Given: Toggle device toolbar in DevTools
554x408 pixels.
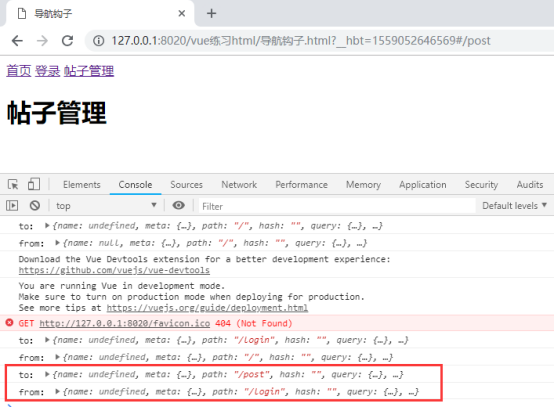Looking at the screenshot, I should pyautogui.click(x=34, y=184).
